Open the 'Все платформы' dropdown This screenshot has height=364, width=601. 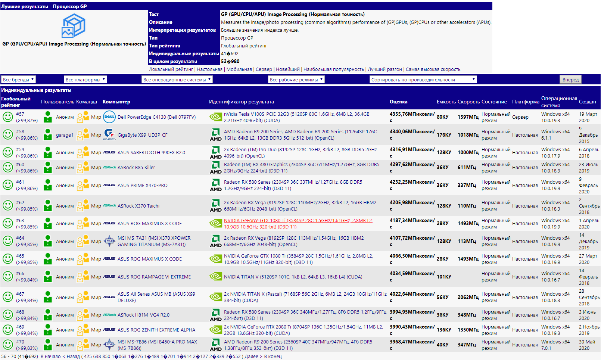pyautogui.click(x=85, y=80)
